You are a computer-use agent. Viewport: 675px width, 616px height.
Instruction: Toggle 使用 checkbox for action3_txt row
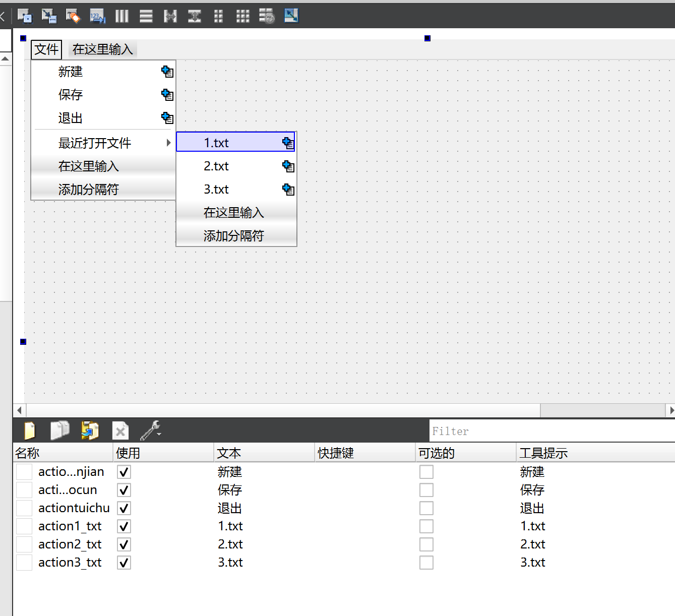[x=124, y=563]
